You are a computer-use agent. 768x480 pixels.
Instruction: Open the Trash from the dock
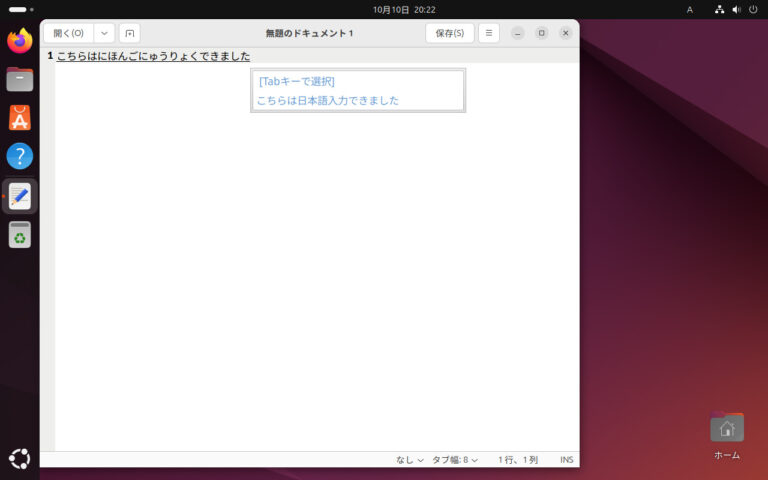(19, 234)
